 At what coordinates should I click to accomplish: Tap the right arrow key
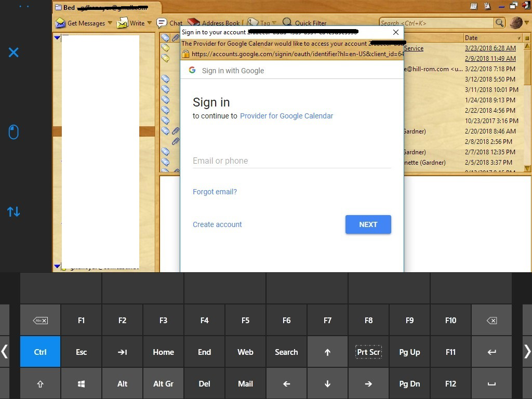(368, 384)
